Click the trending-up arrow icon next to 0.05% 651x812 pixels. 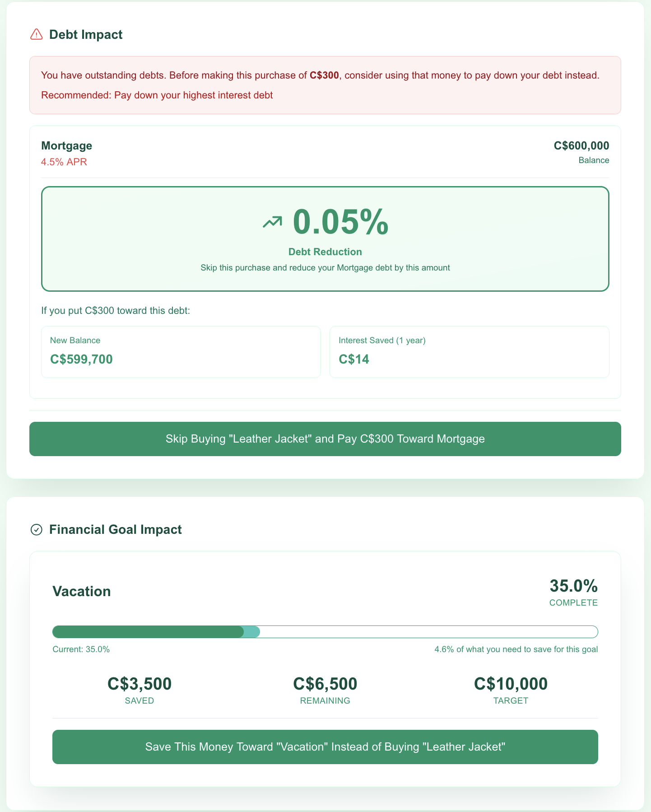pyautogui.click(x=273, y=222)
